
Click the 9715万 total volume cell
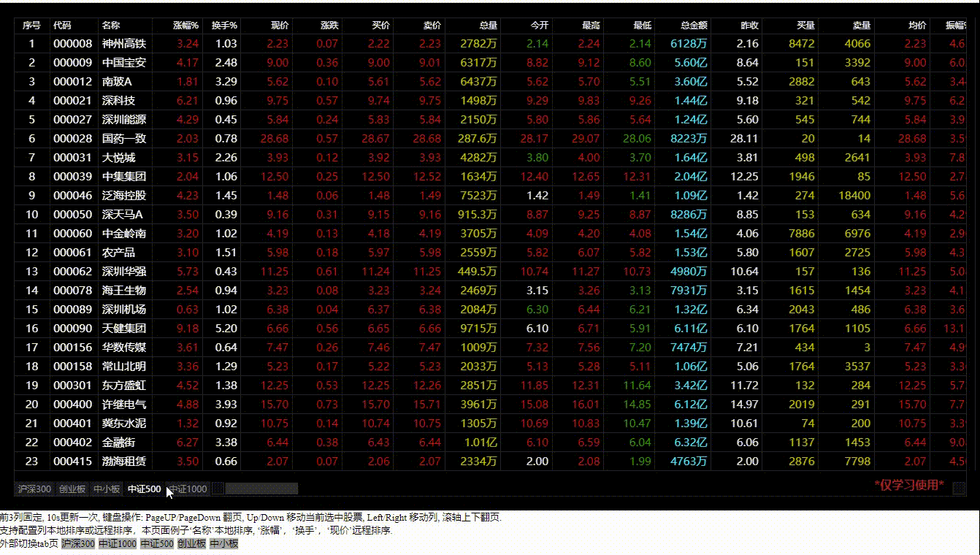pyautogui.click(x=478, y=329)
